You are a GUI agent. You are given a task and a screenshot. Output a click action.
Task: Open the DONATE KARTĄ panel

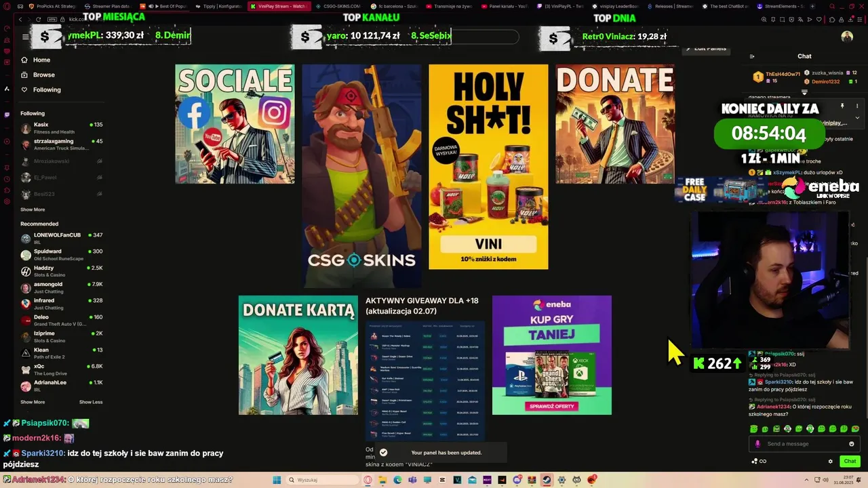(x=298, y=355)
